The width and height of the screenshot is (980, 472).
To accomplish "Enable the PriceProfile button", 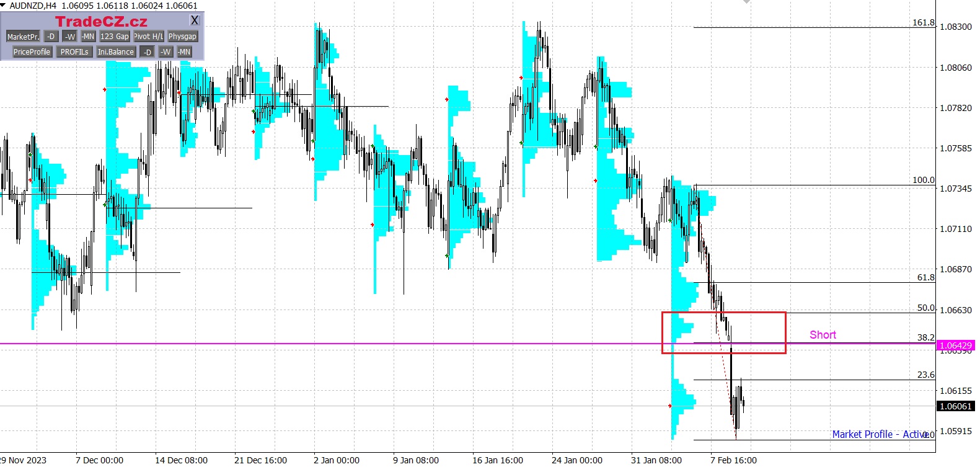I will [x=32, y=52].
